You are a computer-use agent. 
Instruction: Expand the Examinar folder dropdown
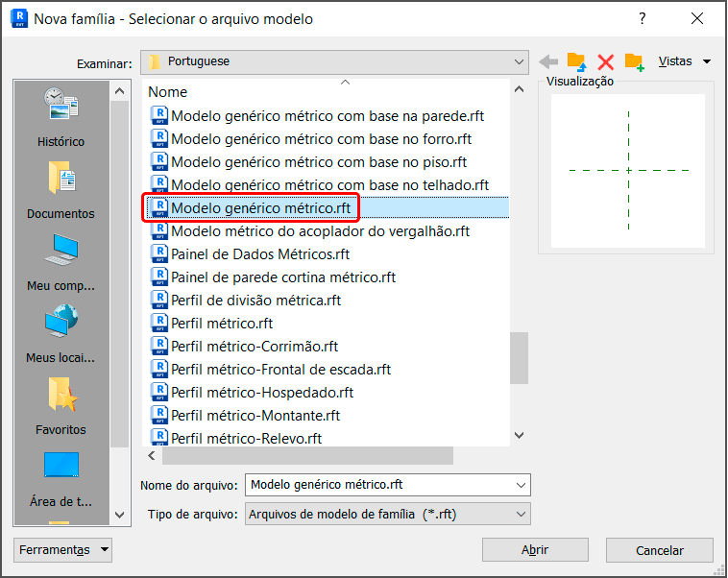click(519, 61)
